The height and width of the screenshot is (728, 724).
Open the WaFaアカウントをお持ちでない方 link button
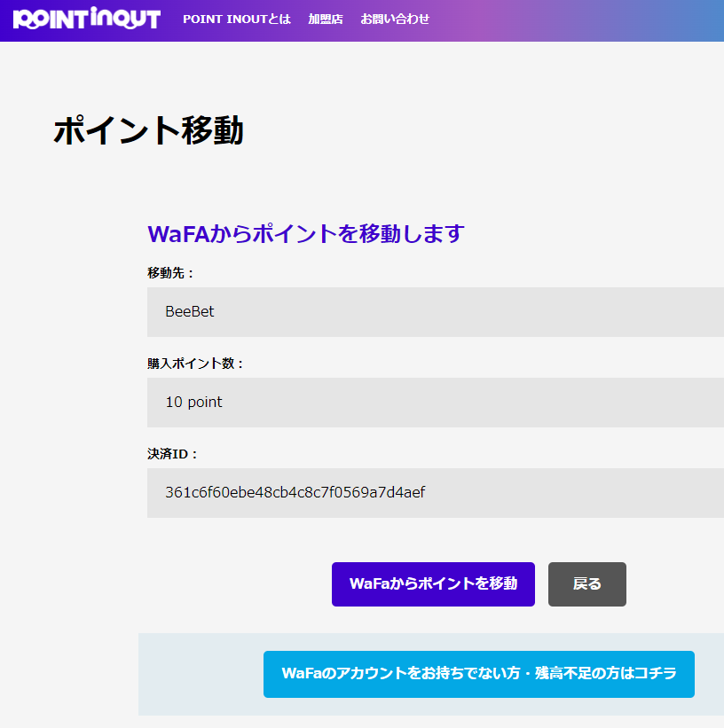tap(478, 674)
